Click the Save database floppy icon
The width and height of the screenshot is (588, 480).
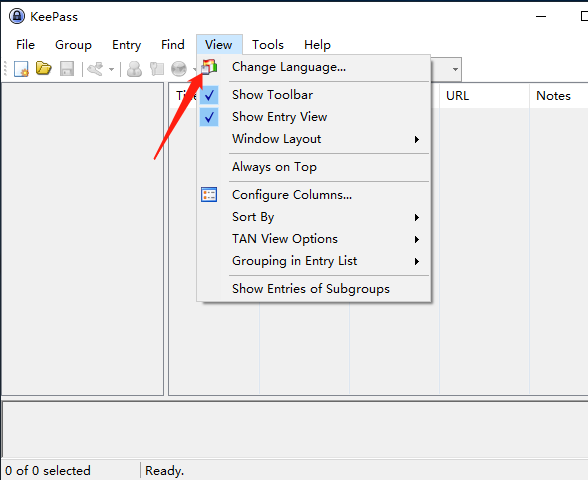tap(67, 69)
